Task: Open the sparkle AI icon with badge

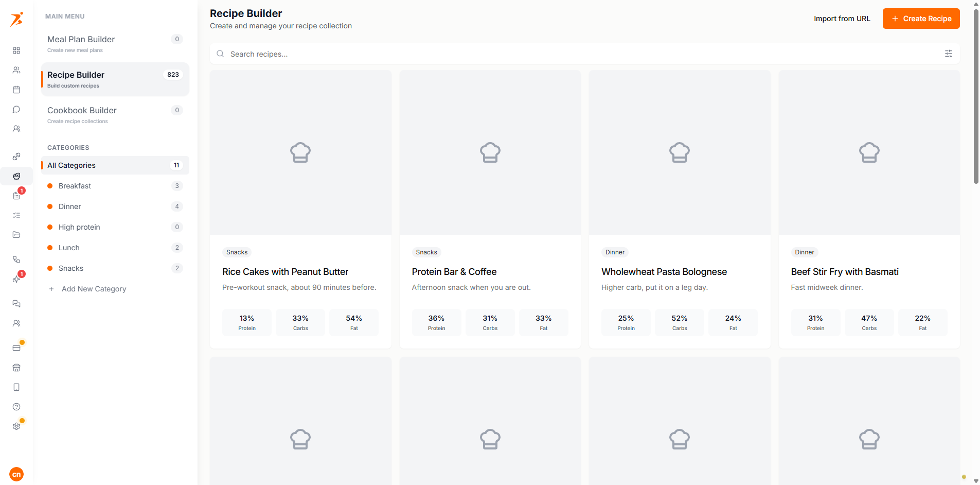Action: (16, 279)
